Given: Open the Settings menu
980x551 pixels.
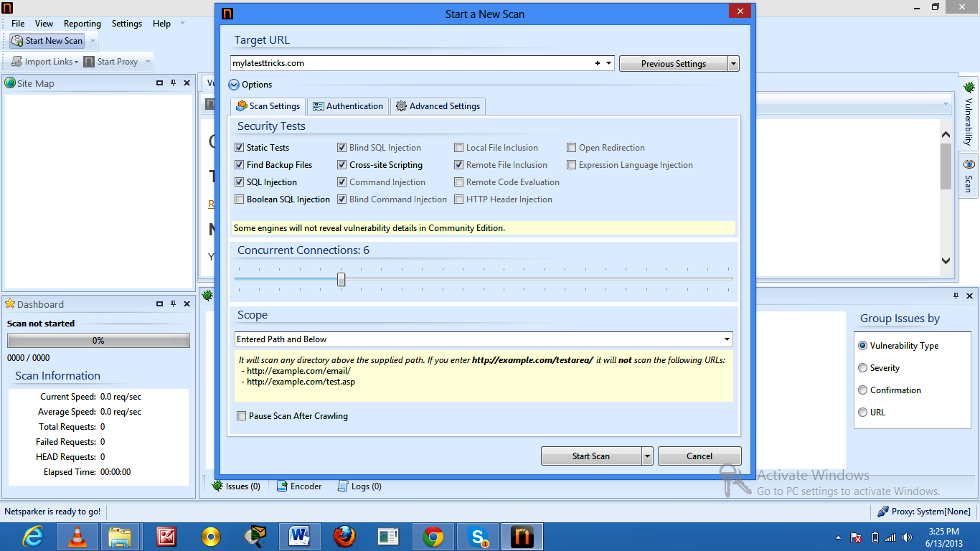Looking at the screenshot, I should click(x=127, y=24).
